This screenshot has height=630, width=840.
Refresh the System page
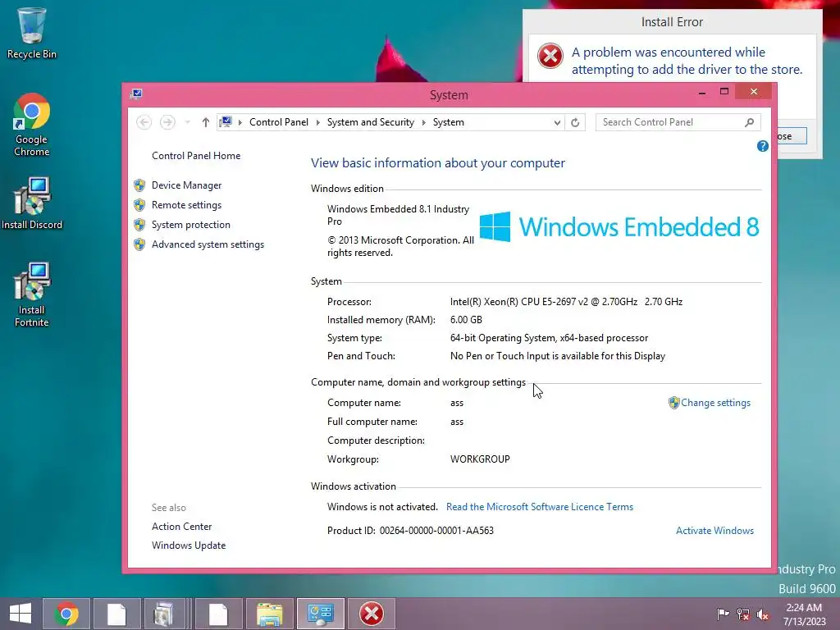[575, 122]
